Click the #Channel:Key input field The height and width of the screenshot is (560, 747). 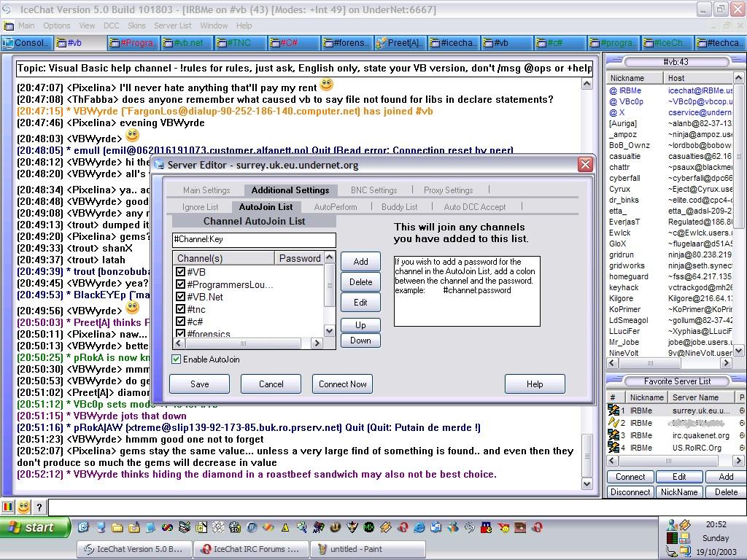tap(254, 239)
